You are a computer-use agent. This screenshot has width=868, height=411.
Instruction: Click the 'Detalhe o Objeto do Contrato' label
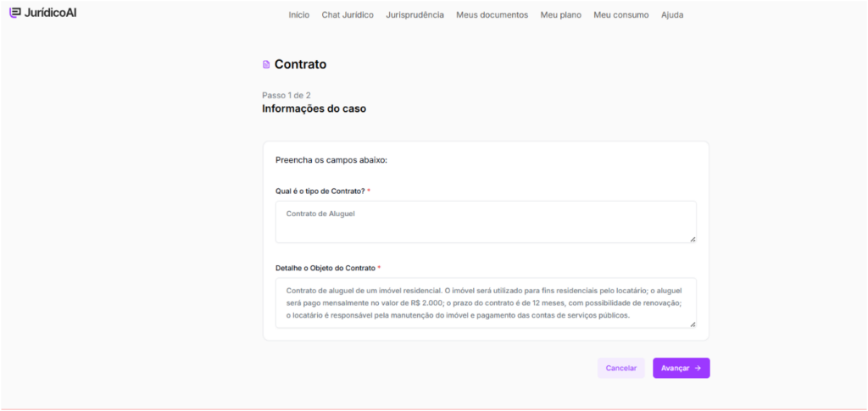pyautogui.click(x=325, y=268)
